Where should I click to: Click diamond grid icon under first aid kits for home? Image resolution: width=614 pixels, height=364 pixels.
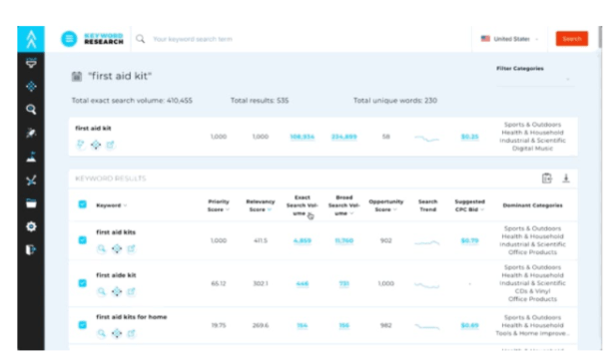pyautogui.click(x=117, y=333)
